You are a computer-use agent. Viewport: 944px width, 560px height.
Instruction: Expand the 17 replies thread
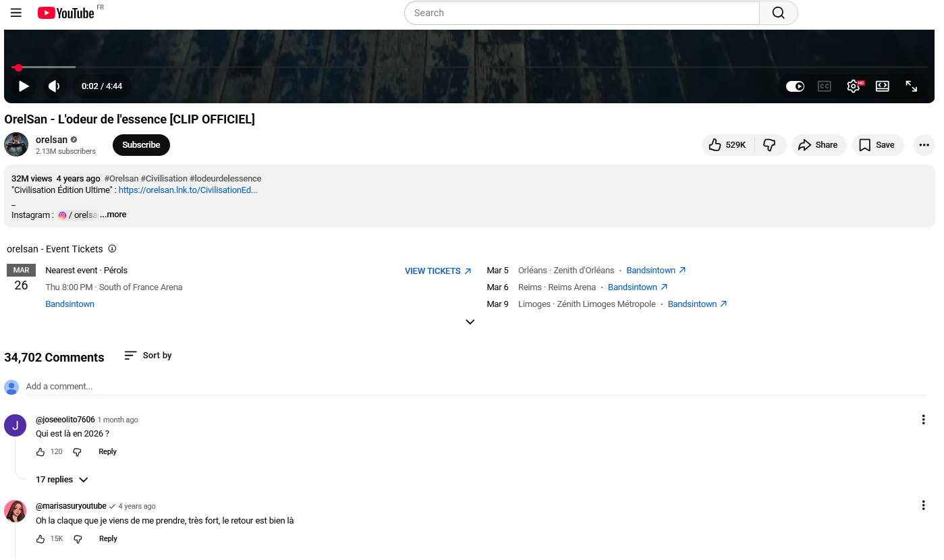click(62, 480)
